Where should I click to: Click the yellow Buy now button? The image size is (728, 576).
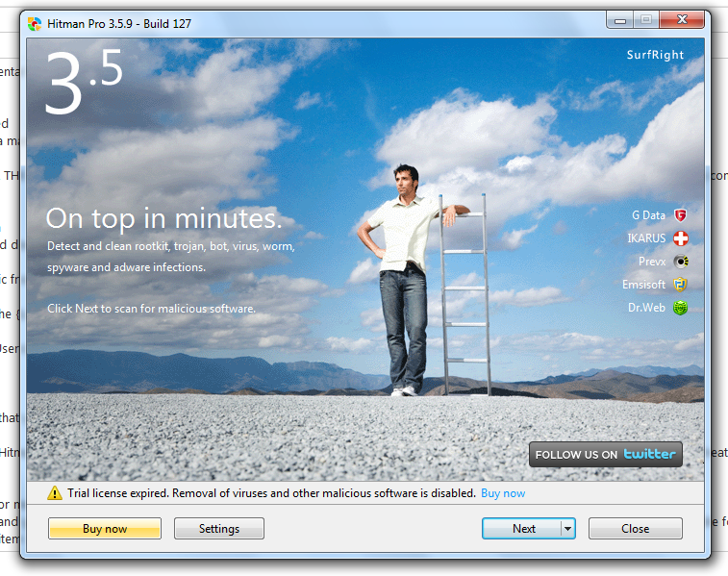coord(105,529)
